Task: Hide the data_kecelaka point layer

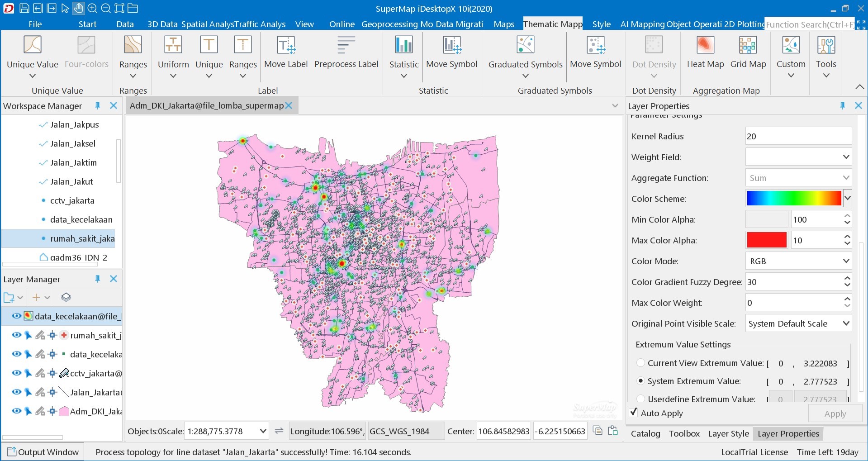Action: click(16, 354)
